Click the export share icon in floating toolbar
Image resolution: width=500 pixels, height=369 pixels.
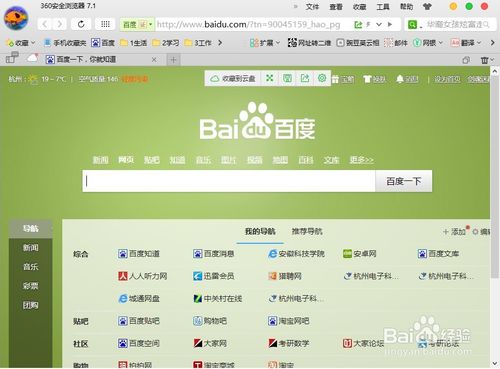(305, 78)
